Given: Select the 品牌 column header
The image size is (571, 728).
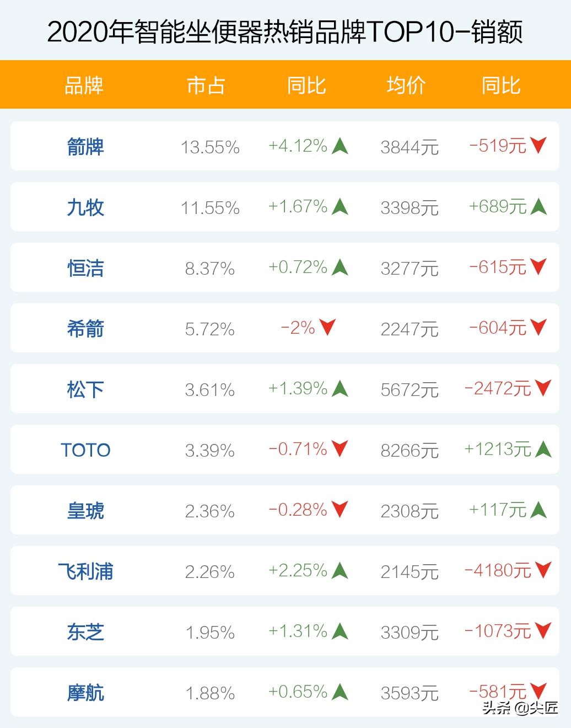Looking at the screenshot, I should point(84,85).
